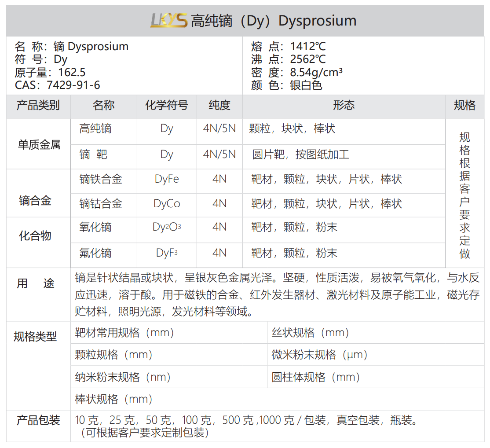Click 微米粉末规格（μm） spec entry
The image size is (490, 448).
(319, 355)
